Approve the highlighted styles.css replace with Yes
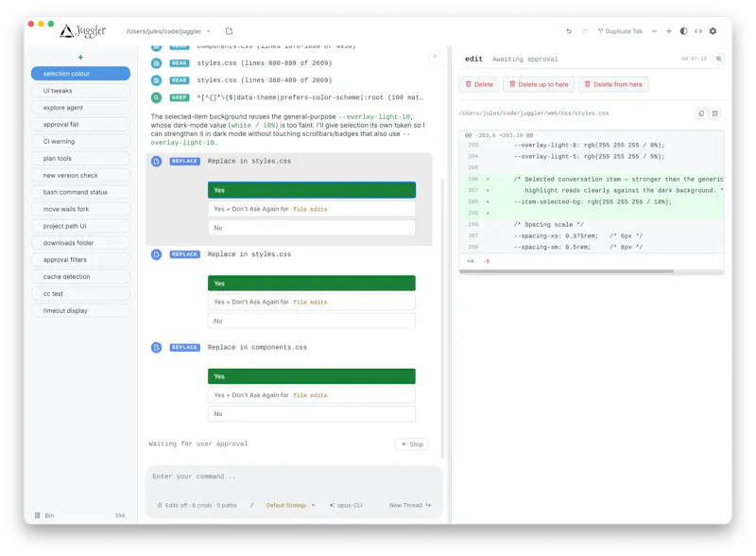Viewport: 756px width, 556px height. [312, 190]
